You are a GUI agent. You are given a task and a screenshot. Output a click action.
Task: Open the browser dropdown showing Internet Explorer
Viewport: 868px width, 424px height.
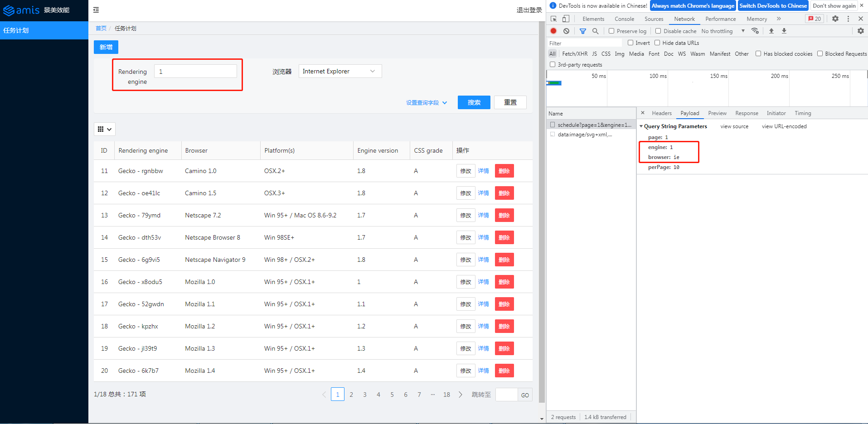coord(340,71)
